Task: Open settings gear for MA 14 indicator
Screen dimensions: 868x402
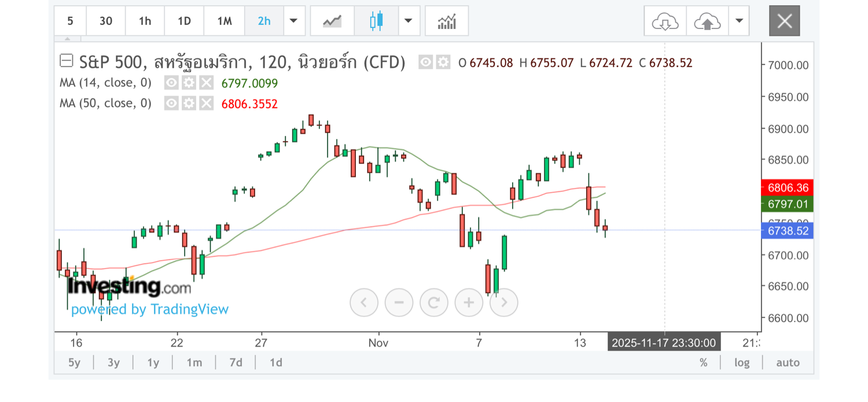Action: (x=189, y=83)
